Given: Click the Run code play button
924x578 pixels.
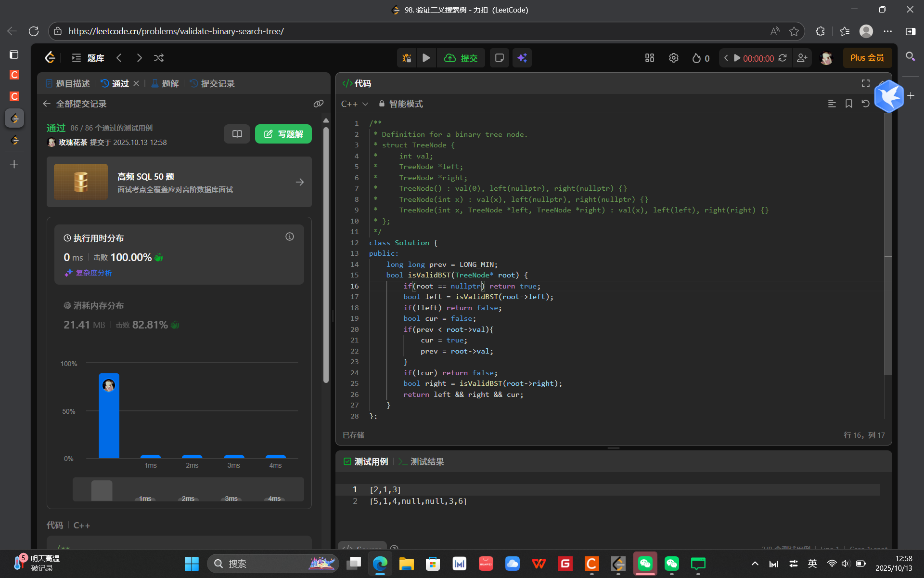Looking at the screenshot, I should coord(426,58).
